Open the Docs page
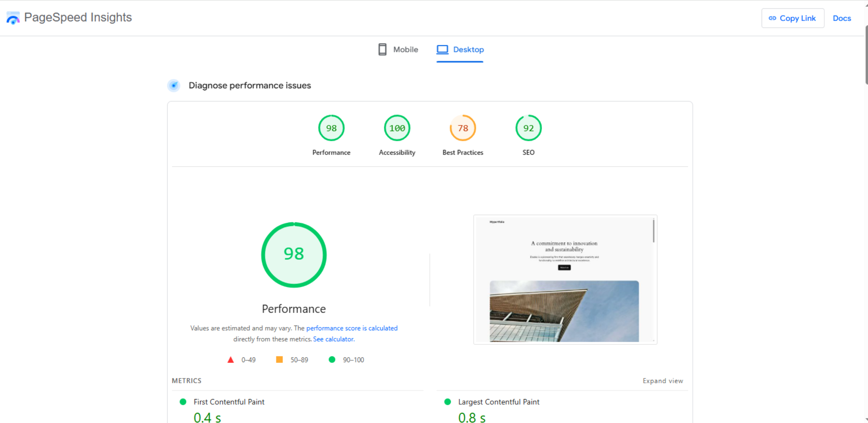This screenshot has width=868, height=423. [x=842, y=18]
